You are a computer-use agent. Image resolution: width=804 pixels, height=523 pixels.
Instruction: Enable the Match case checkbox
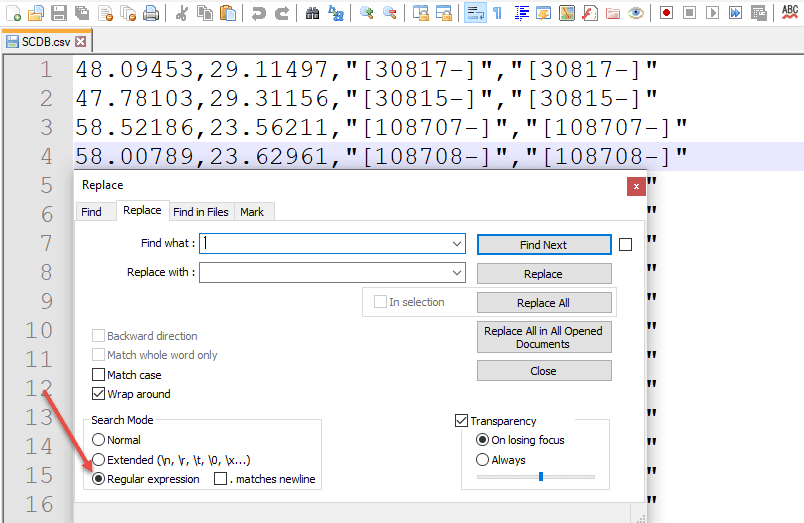[x=98, y=375]
